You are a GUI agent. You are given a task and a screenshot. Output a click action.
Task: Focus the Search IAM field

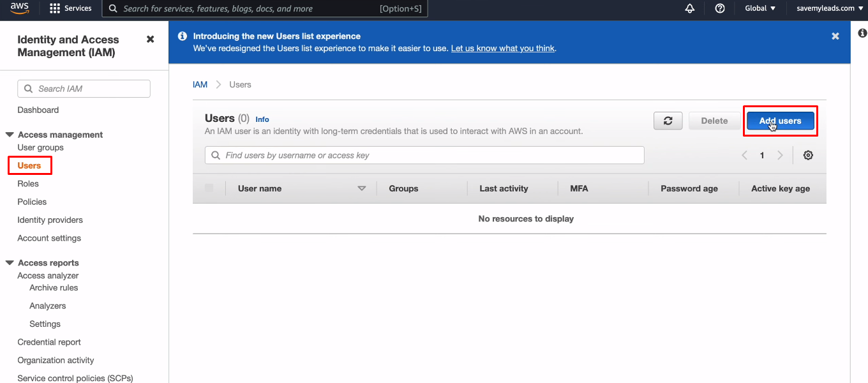point(84,89)
